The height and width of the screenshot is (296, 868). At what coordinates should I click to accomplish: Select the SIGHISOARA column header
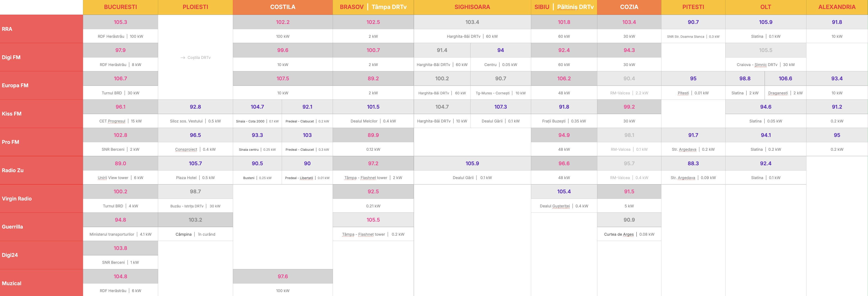pos(472,7)
